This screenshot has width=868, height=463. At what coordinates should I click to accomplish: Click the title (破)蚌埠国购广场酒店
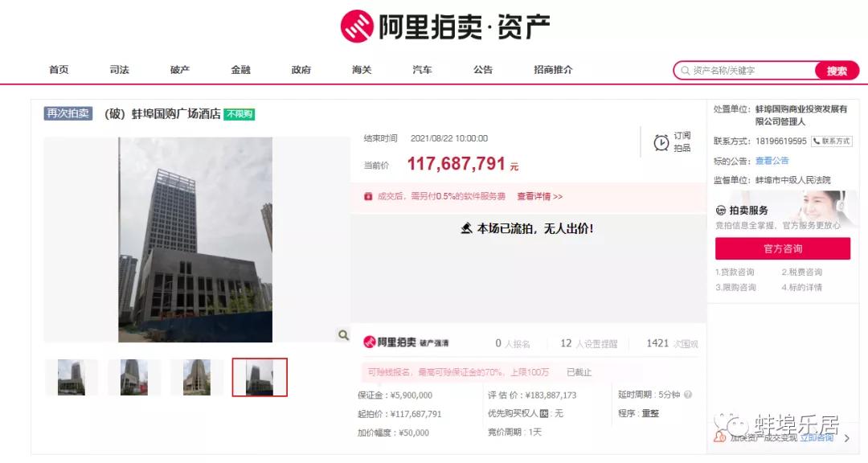[162, 114]
